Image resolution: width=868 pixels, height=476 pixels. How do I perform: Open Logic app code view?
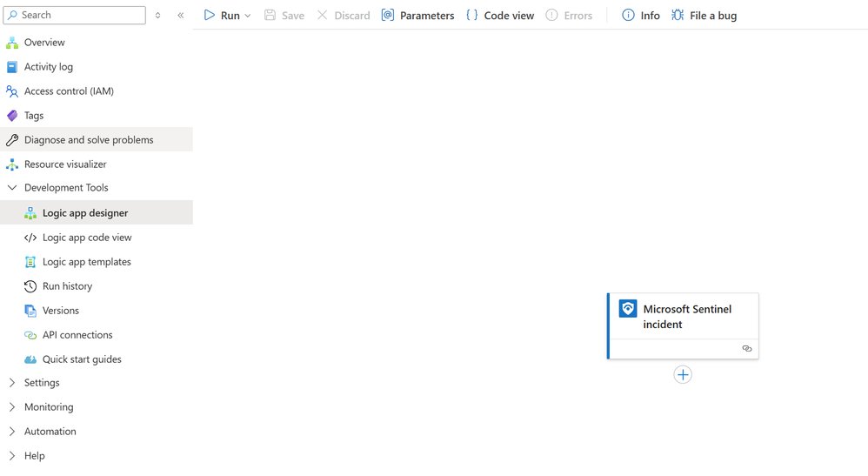click(x=97, y=238)
